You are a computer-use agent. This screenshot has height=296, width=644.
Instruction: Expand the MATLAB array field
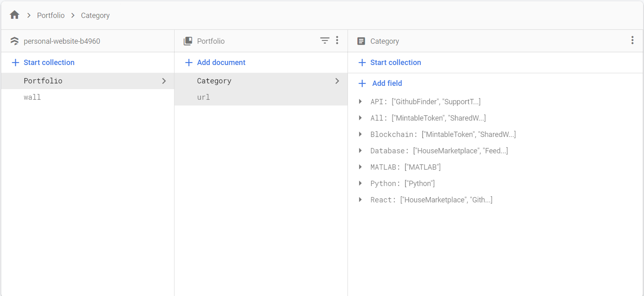pyautogui.click(x=360, y=167)
